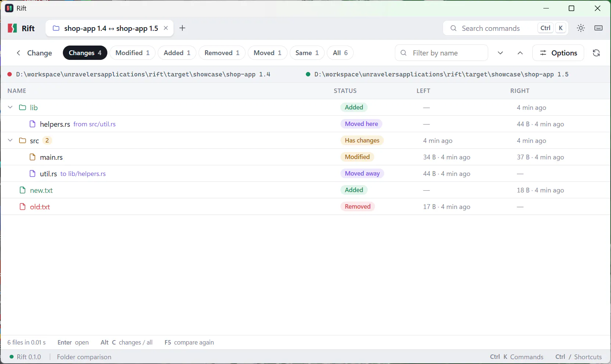Screen dimensions: 611x364
Task: Click the new.txt file icon
Action: click(x=22, y=190)
